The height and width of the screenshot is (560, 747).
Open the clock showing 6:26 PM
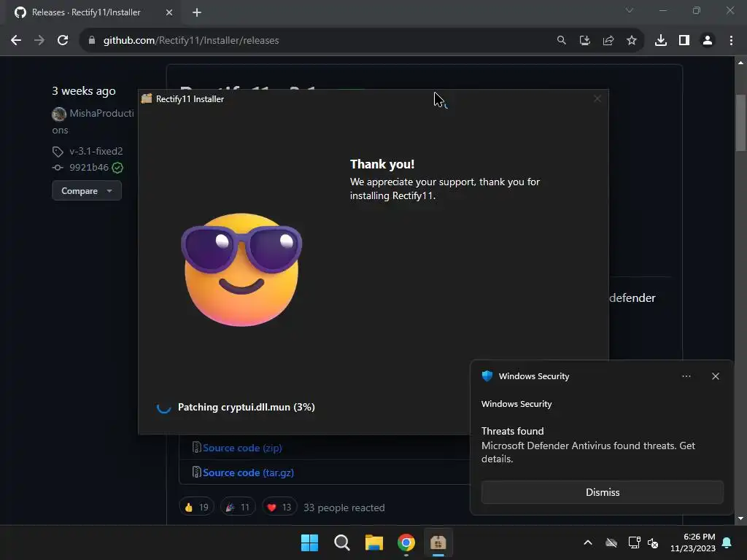click(693, 542)
